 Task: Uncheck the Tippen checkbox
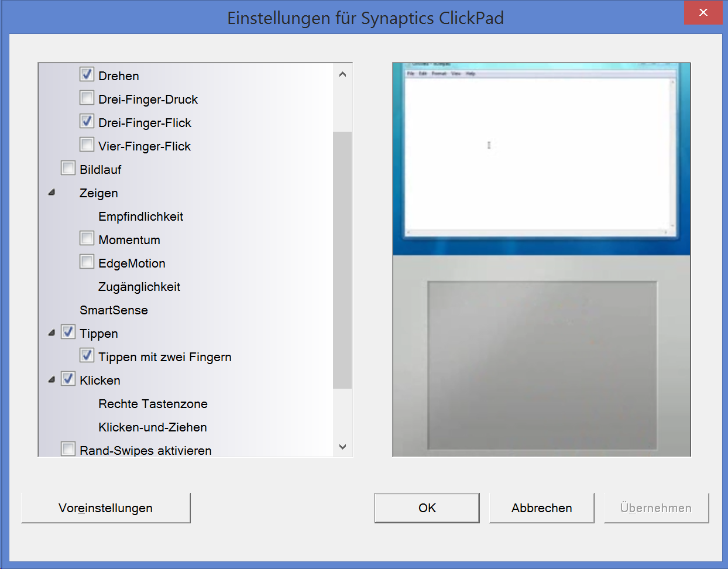[68, 332]
